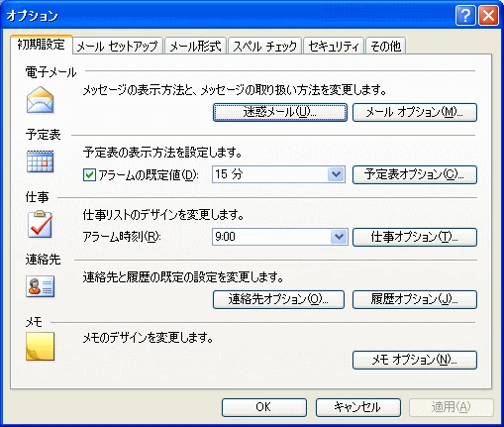Click the アラーム時刻(R) label

[122, 237]
